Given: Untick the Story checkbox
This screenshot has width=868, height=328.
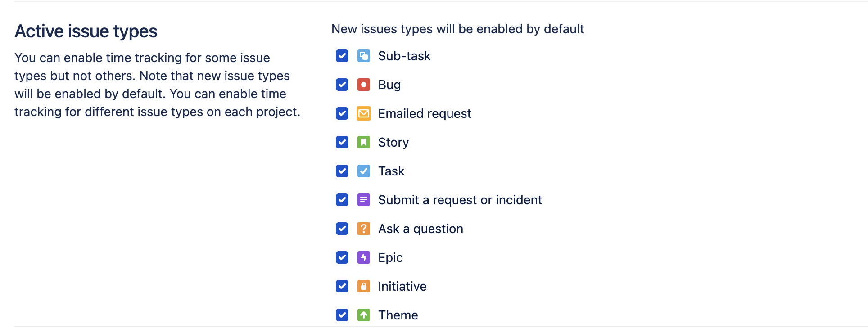Looking at the screenshot, I should (x=342, y=142).
